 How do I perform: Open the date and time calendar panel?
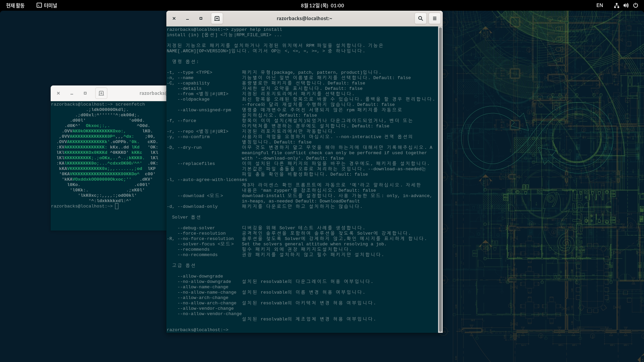click(x=322, y=5)
